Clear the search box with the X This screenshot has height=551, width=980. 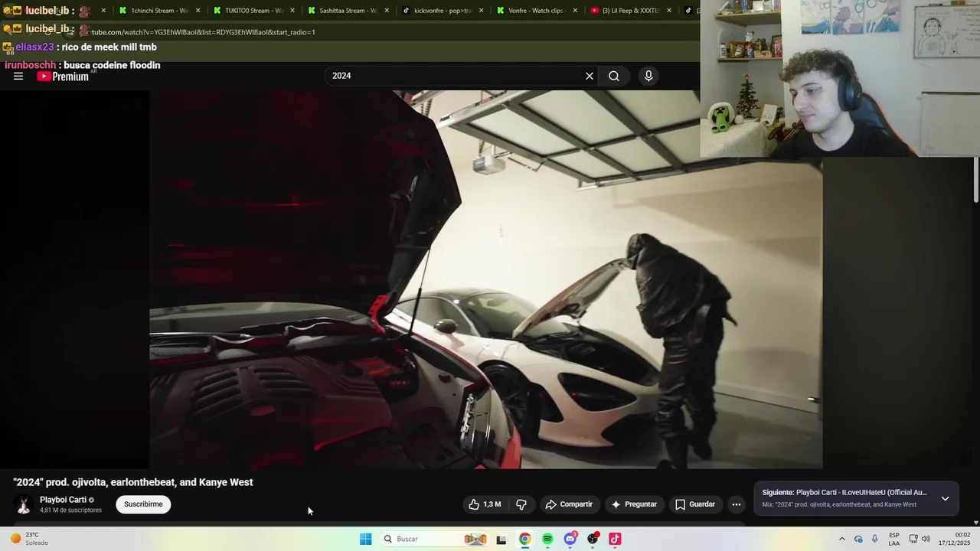590,76
